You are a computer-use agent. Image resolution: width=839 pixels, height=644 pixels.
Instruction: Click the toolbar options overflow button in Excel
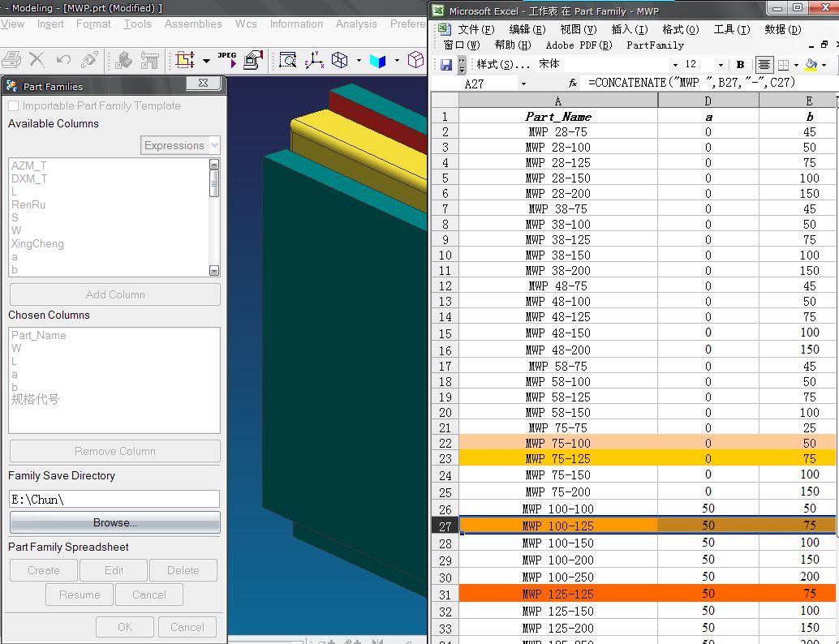point(461,65)
